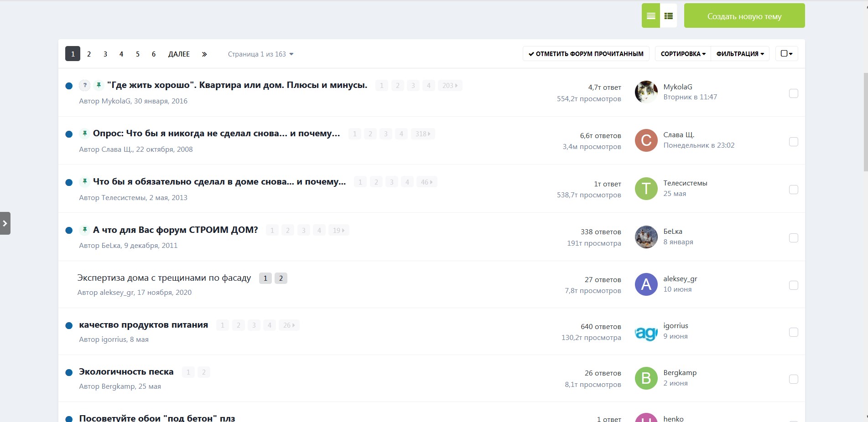Open the select-all checkbox dropdown
This screenshot has height=422, width=868.
pos(787,54)
